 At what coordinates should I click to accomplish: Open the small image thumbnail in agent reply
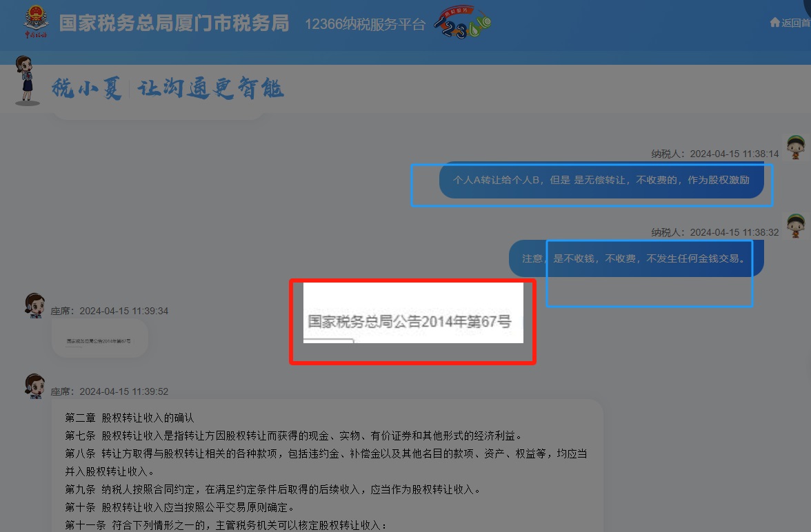pyautogui.click(x=99, y=340)
